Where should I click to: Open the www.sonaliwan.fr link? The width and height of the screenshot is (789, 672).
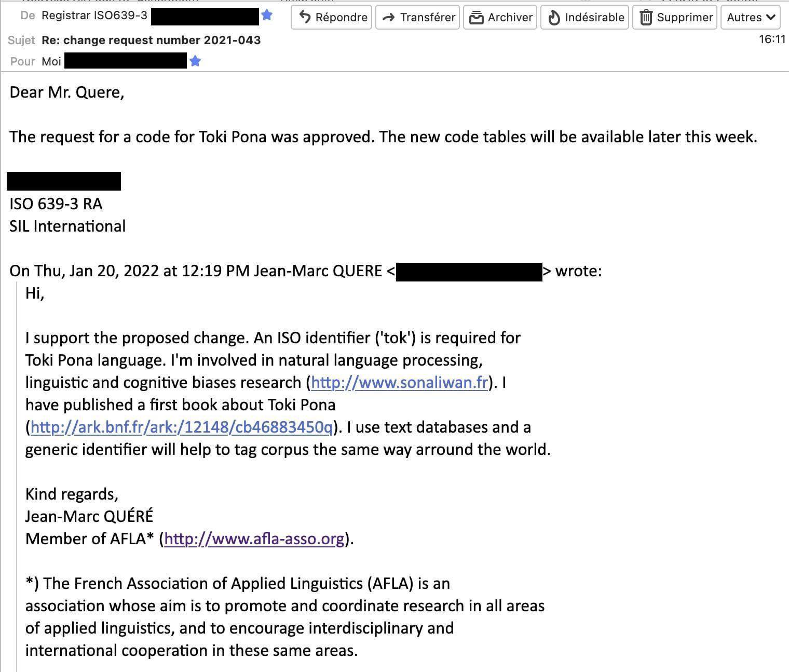[399, 382]
